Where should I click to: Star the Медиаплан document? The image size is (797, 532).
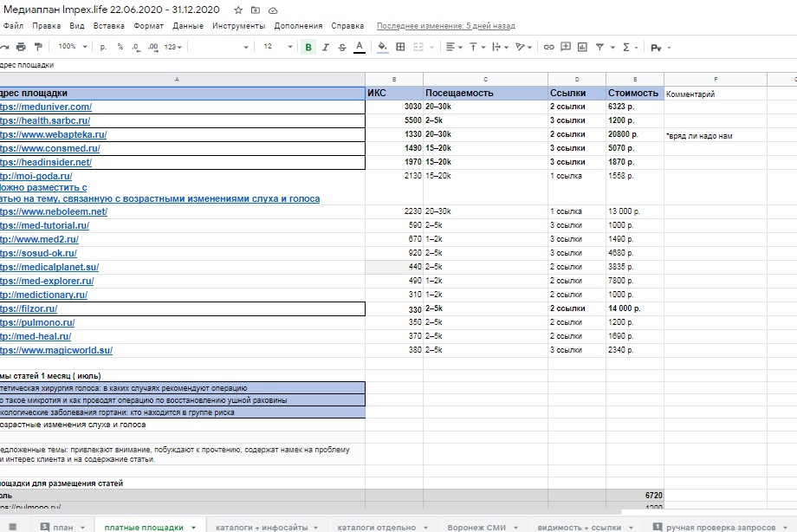tap(238, 10)
